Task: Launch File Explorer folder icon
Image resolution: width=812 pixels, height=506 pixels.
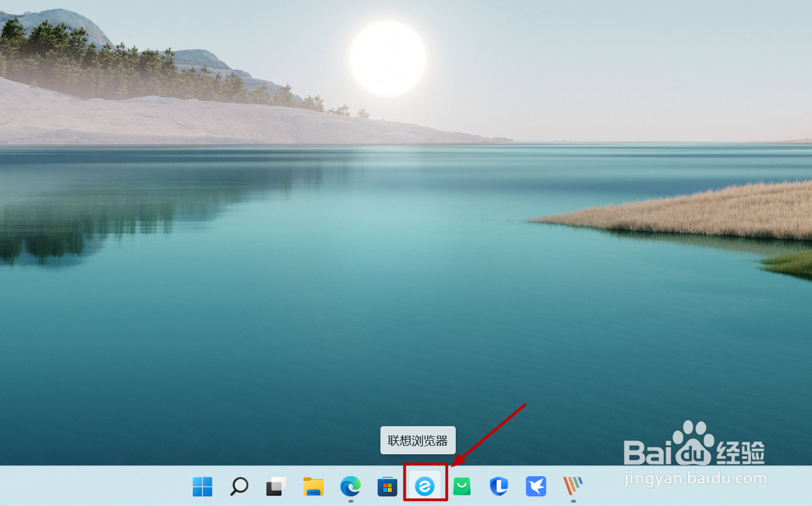Action: (313, 486)
